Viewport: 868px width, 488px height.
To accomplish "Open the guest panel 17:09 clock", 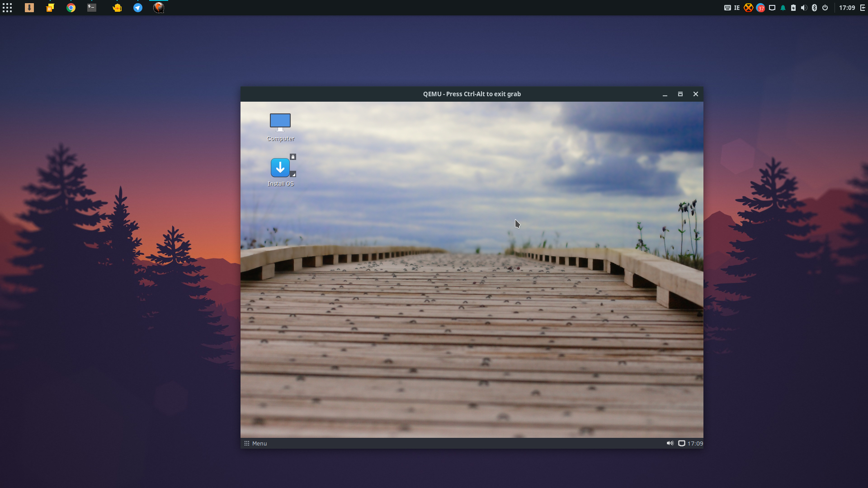I will pyautogui.click(x=695, y=443).
